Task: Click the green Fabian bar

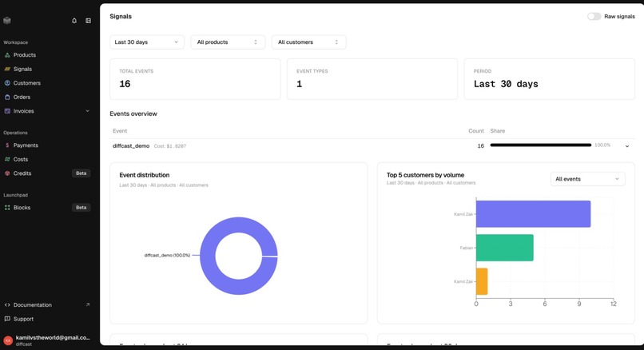Action: tap(505, 248)
